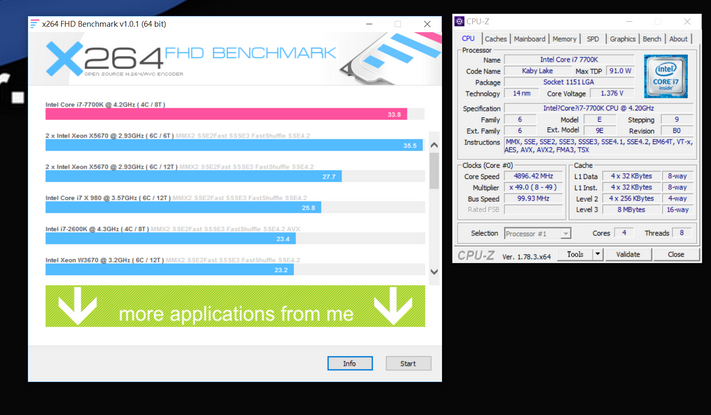The image size is (711, 415).
Task: Click the Core Speed value 4896.42 MHz
Action: 533,176
